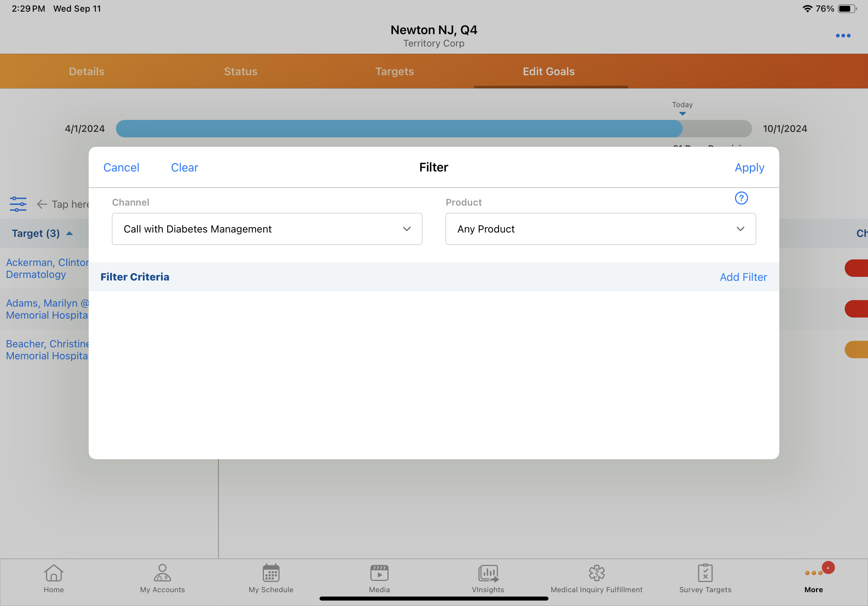Open Survey Targets icon
868x606 pixels.
coord(705,574)
